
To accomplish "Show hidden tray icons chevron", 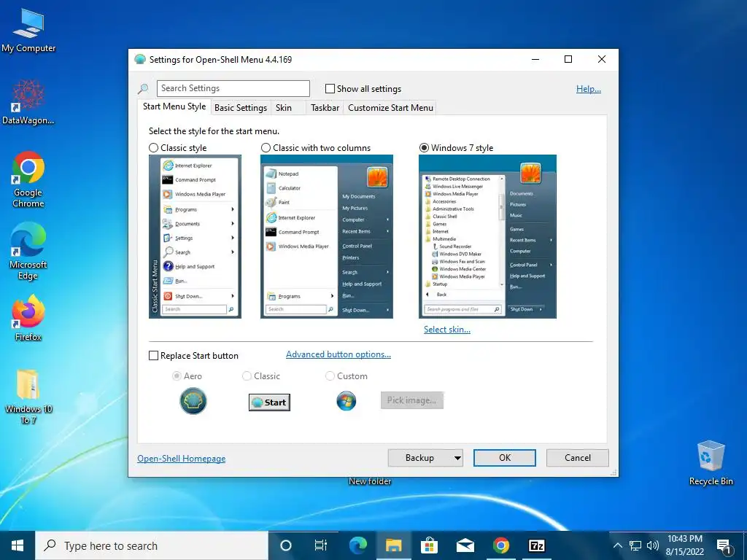I will [617, 545].
